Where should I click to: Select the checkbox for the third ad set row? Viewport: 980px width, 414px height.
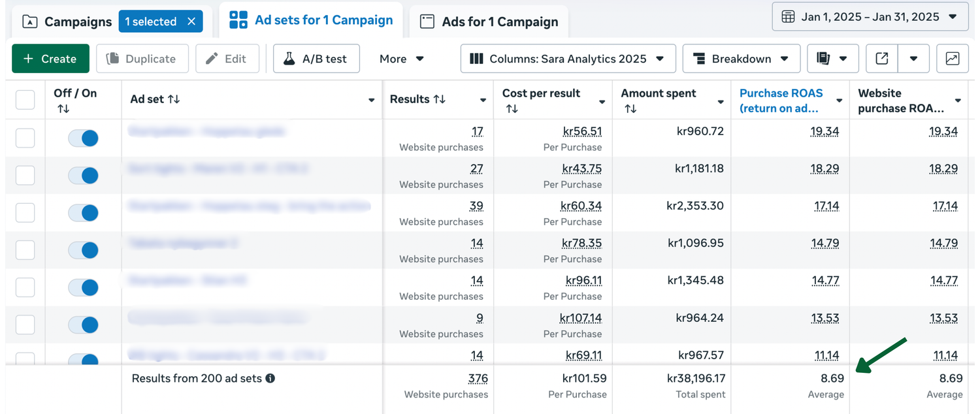pyautogui.click(x=25, y=212)
